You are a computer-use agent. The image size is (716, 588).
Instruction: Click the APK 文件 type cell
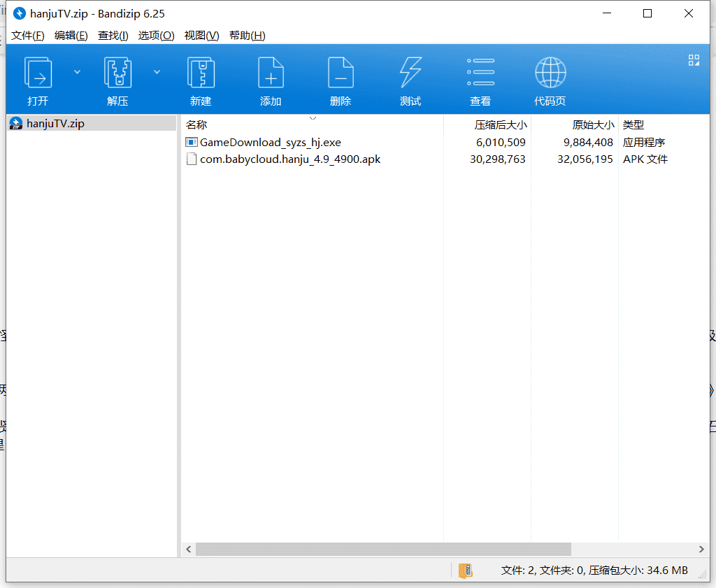point(645,159)
